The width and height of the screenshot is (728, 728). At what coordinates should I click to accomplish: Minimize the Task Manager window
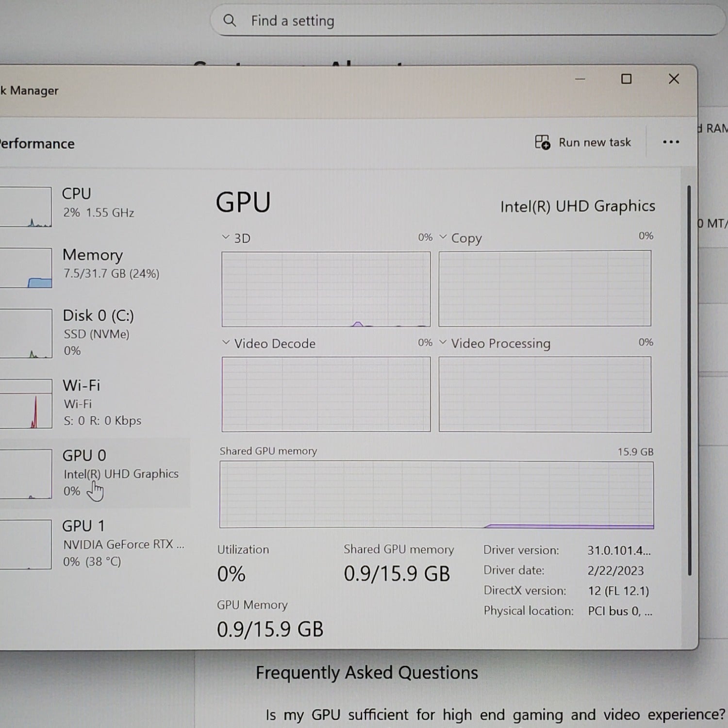580,79
